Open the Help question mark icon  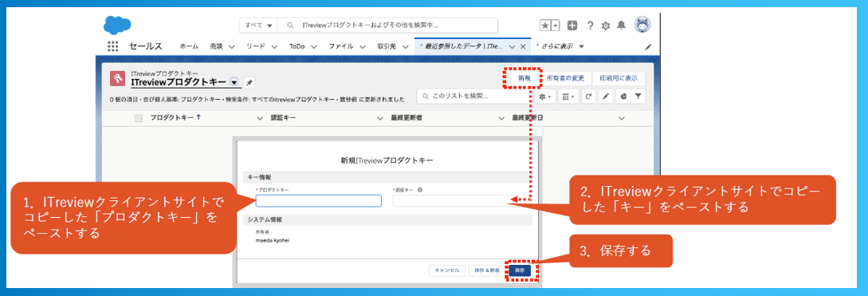coord(590,25)
